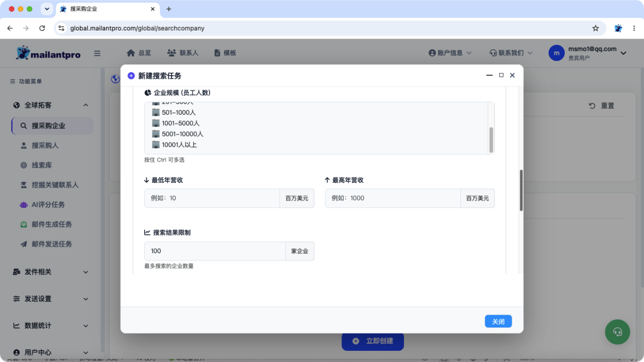Click the paper plane icon beside 邮件发送任务
This screenshot has height=362, width=644.
point(23,244)
